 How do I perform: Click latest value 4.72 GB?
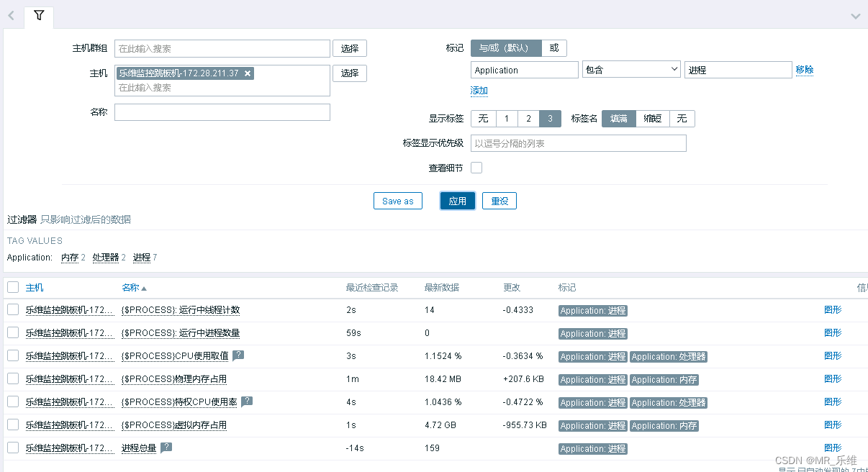(440, 425)
